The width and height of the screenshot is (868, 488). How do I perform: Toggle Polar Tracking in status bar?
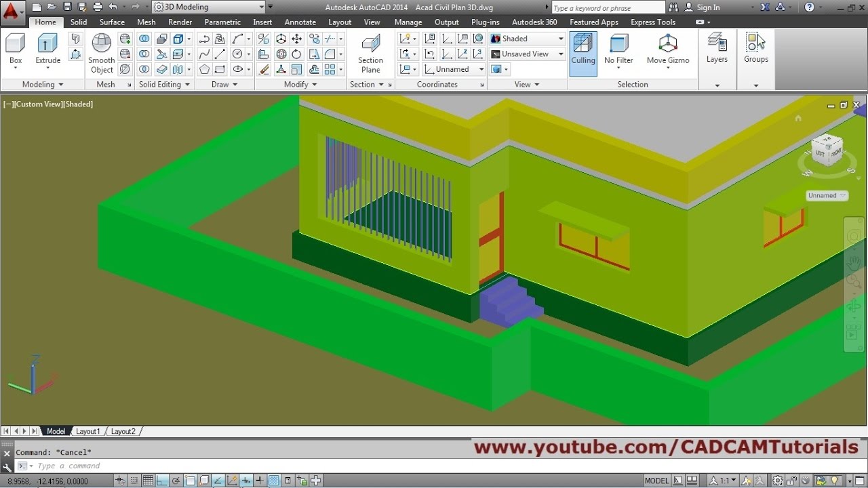click(x=176, y=481)
